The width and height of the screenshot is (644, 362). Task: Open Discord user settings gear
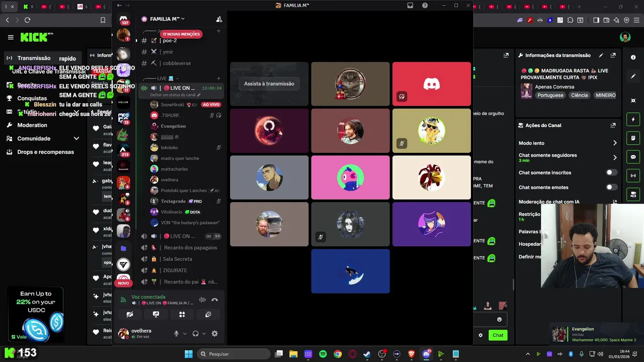click(215, 333)
